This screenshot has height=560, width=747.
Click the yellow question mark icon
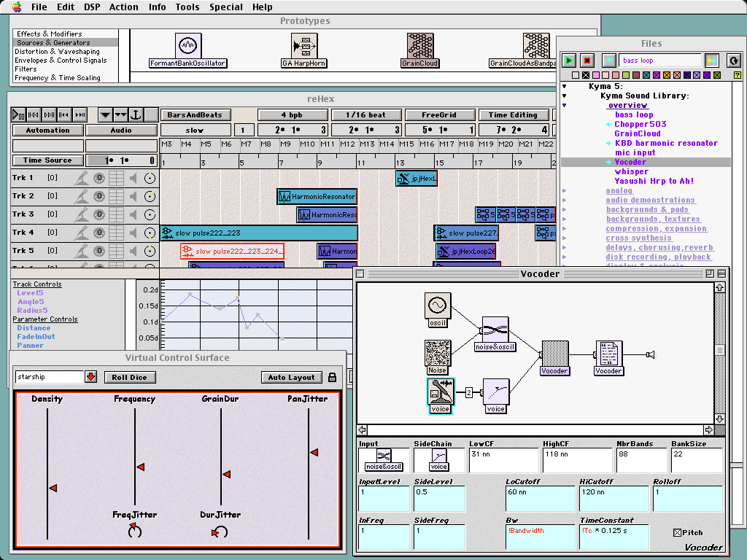tap(738, 75)
